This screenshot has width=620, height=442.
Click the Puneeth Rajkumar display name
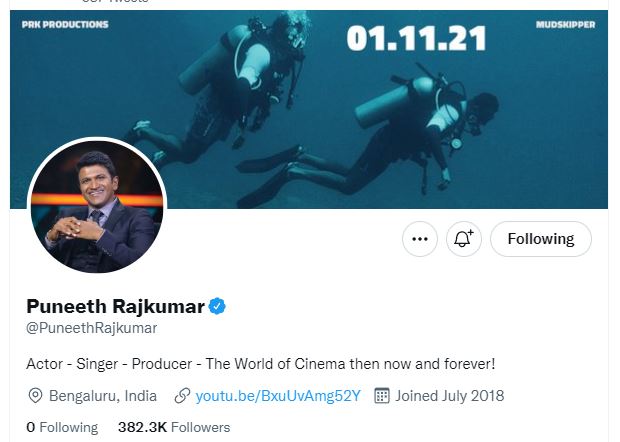pyautogui.click(x=115, y=306)
